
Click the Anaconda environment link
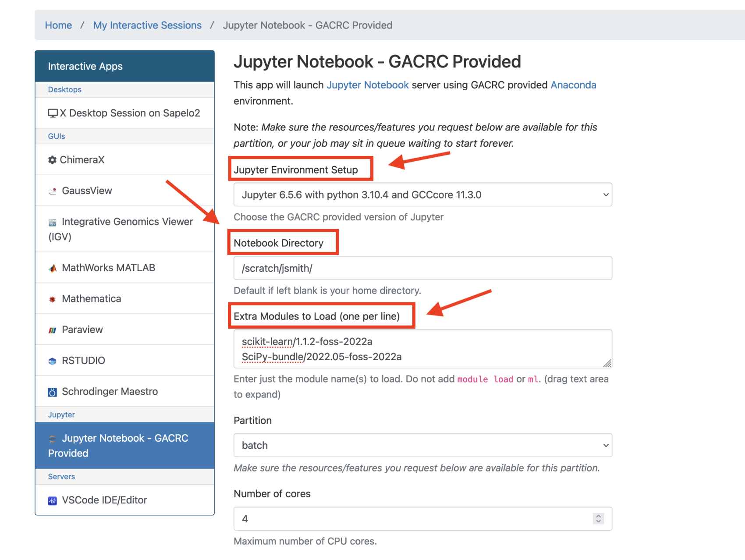click(x=573, y=85)
